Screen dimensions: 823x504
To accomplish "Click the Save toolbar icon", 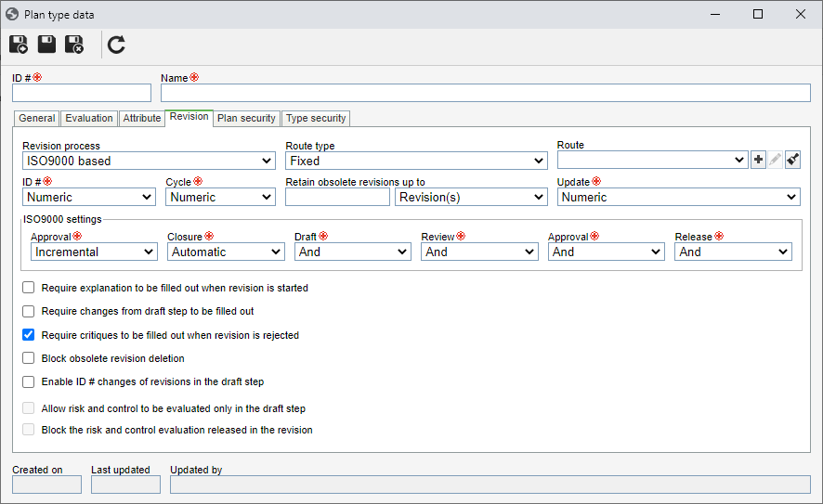I will [x=46, y=45].
